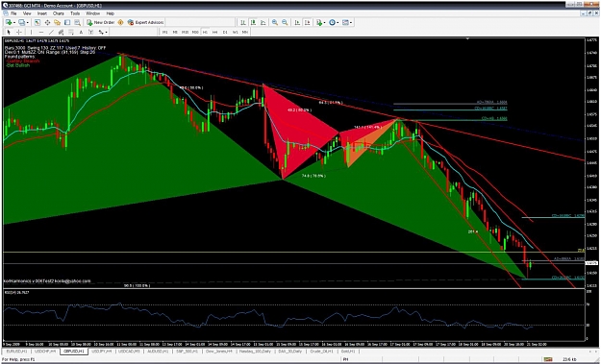Toggle the Market Watch window icon
601x364 pixels.
pyautogui.click(x=38, y=22)
